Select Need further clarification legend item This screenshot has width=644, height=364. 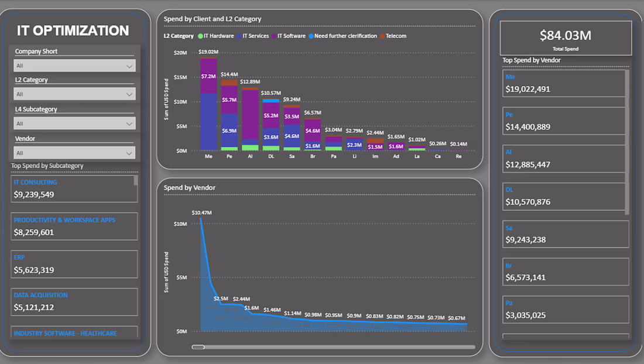pyautogui.click(x=342, y=36)
